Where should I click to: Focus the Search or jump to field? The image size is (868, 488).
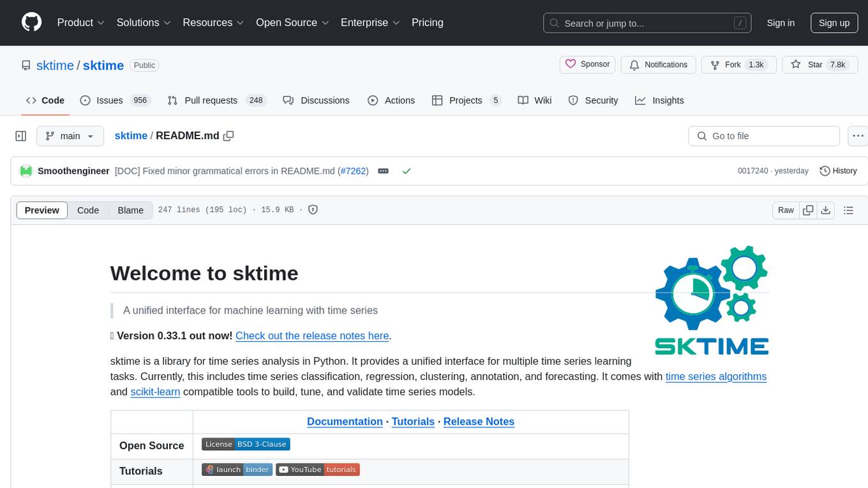coord(648,23)
